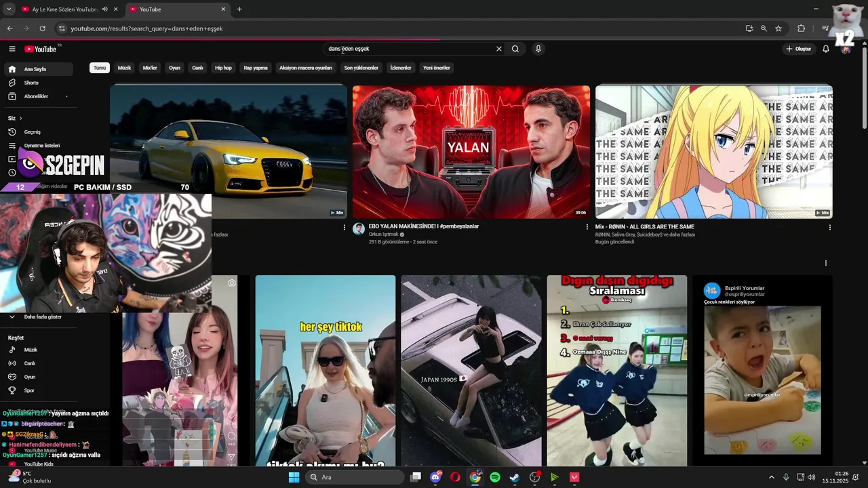Start voice search with microphone icon
Screen dimensions: 868x488
538,49
